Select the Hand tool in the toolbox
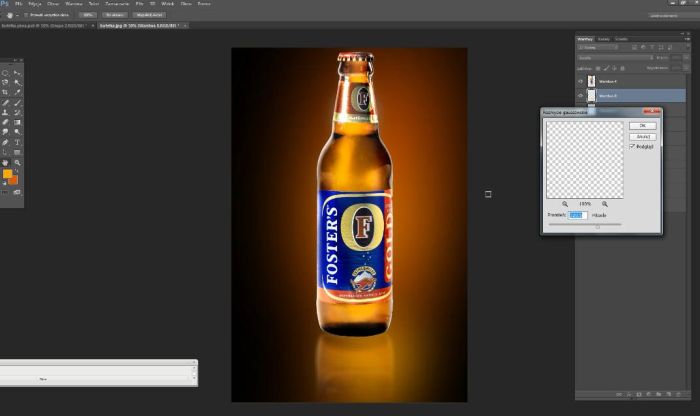The width and height of the screenshot is (700, 416). coord(6,162)
